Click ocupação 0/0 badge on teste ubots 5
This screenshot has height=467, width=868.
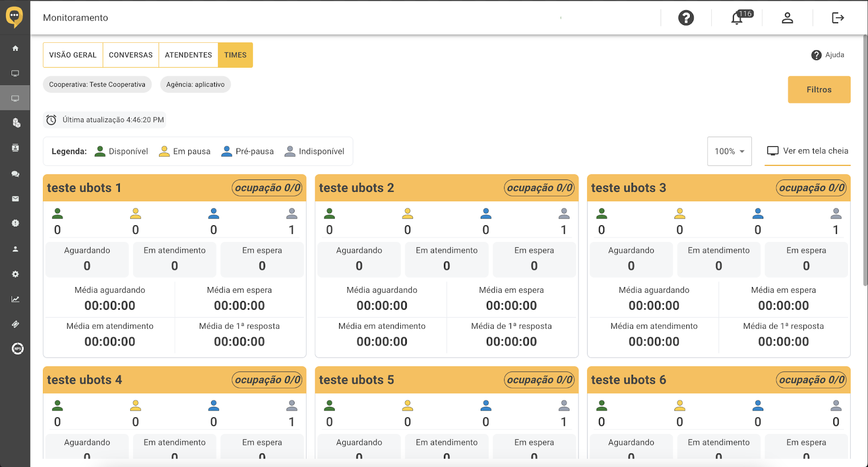[539, 380]
